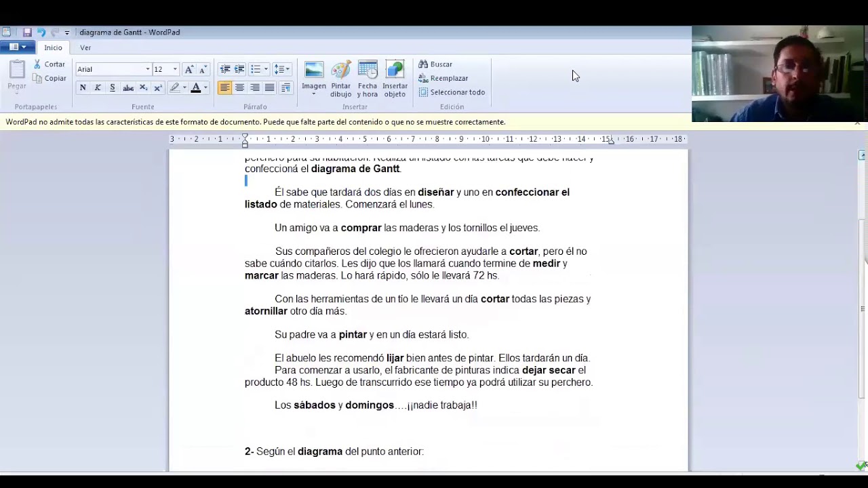Expand the Imagen dropdown arrow

314,94
